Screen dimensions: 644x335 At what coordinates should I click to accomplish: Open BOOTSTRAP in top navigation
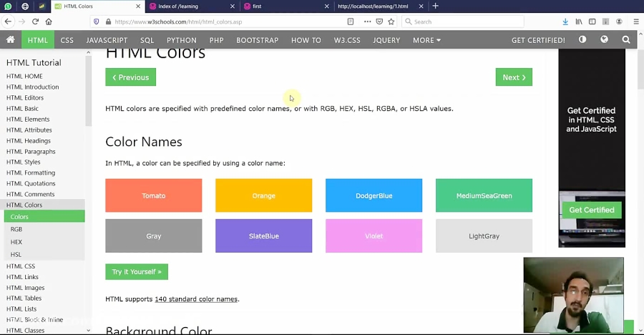coord(257,40)
